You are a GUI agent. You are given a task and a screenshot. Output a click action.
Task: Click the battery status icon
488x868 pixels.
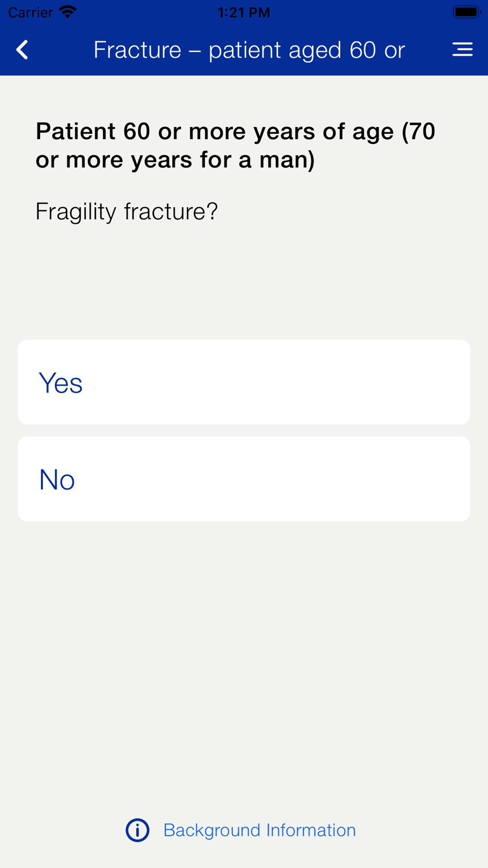click(467, 12)
